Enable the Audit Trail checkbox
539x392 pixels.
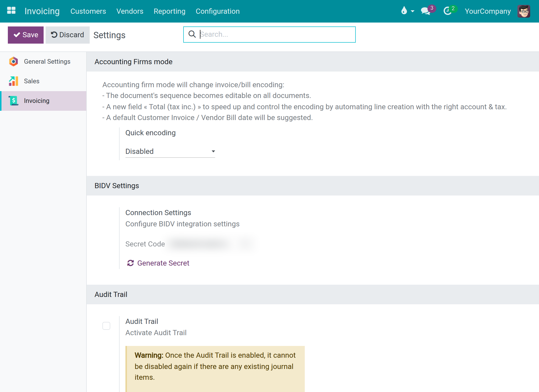point(106,326)
